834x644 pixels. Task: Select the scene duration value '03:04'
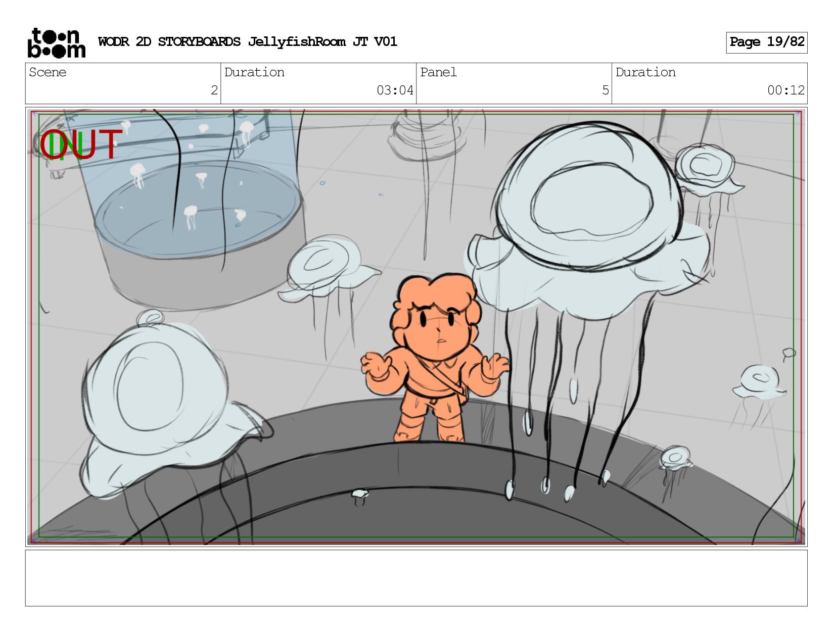tap(395, 90)
